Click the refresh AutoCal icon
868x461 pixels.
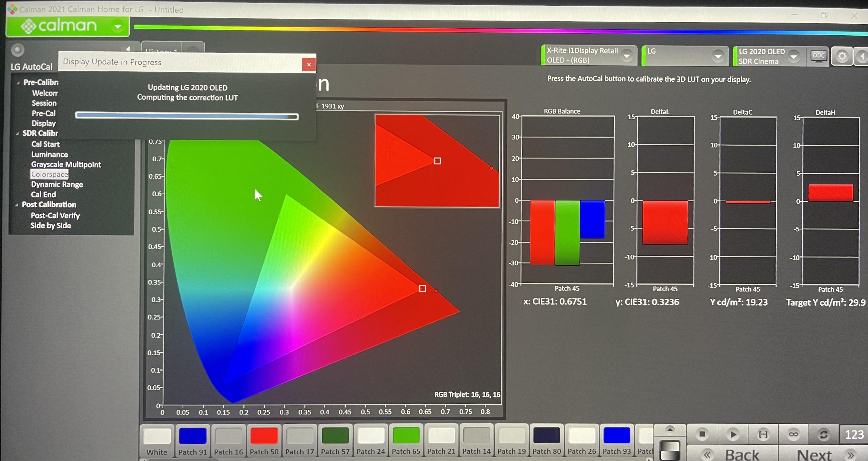[x=823, y=434]
